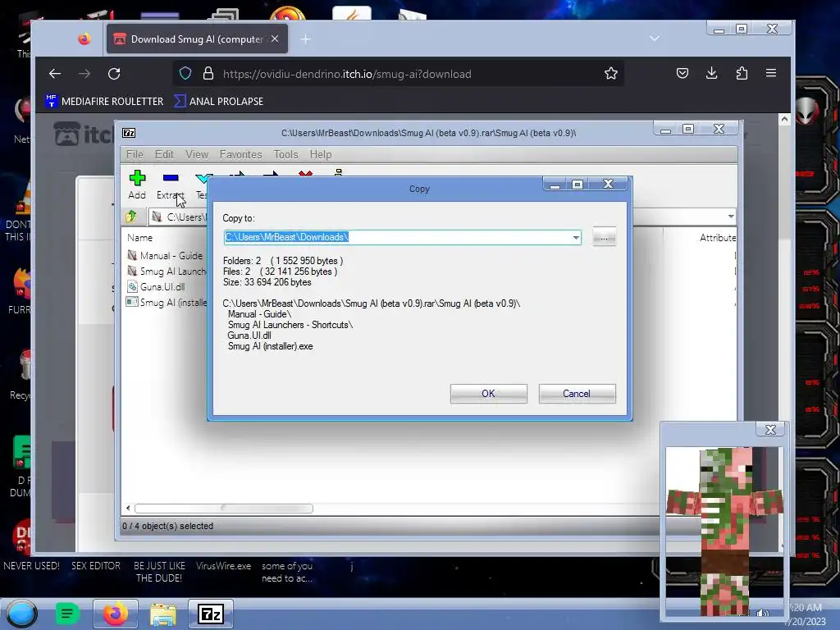Click the green Add icon in 7-Zip
The height and width of the screenshot is (630, 840).
pos(137,178)
